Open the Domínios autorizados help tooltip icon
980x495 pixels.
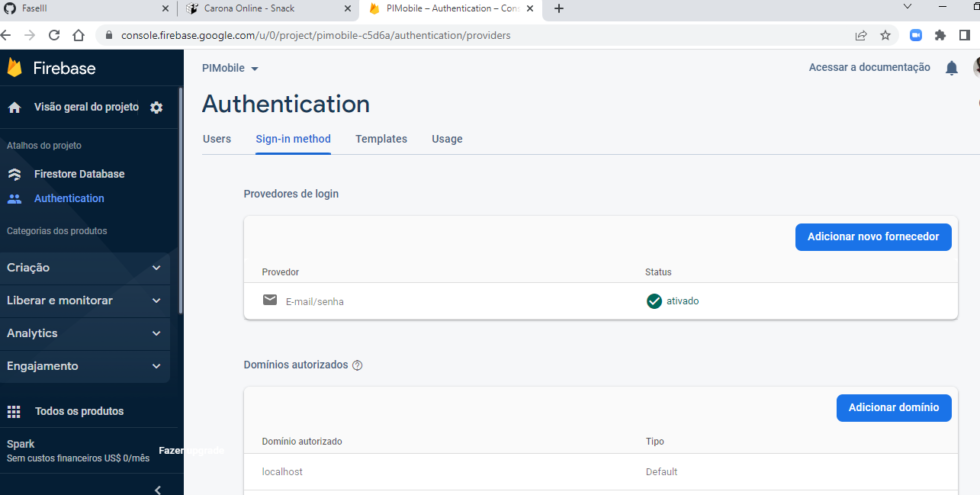coord(357,365)
